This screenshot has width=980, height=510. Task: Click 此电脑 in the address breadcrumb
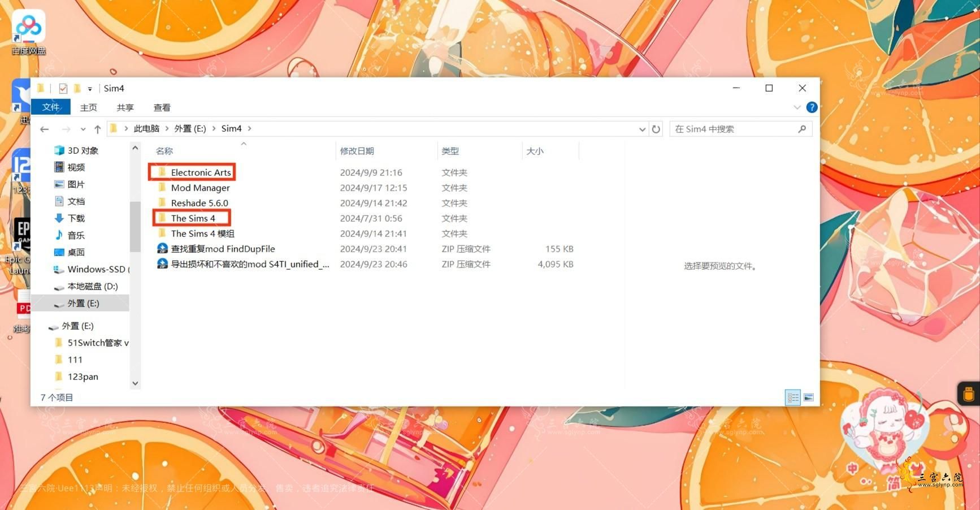(146, 129)
